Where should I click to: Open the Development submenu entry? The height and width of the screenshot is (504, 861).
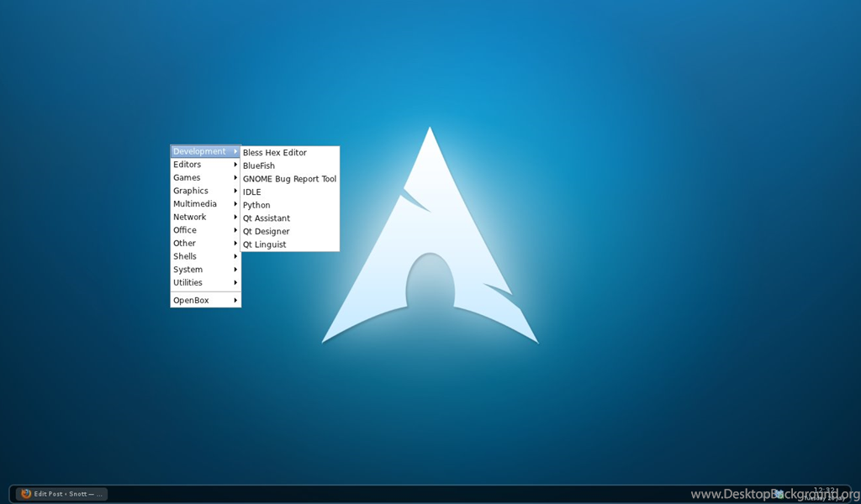tap(205, 151)
